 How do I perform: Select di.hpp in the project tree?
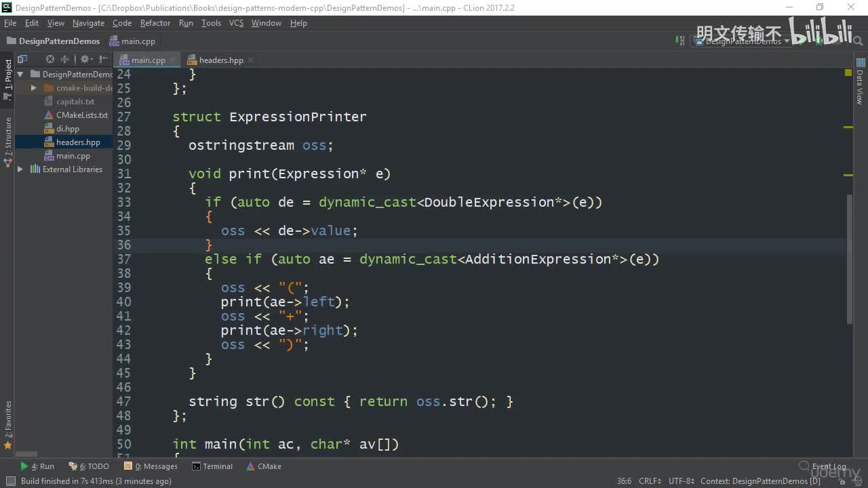(x=68, y=129)
